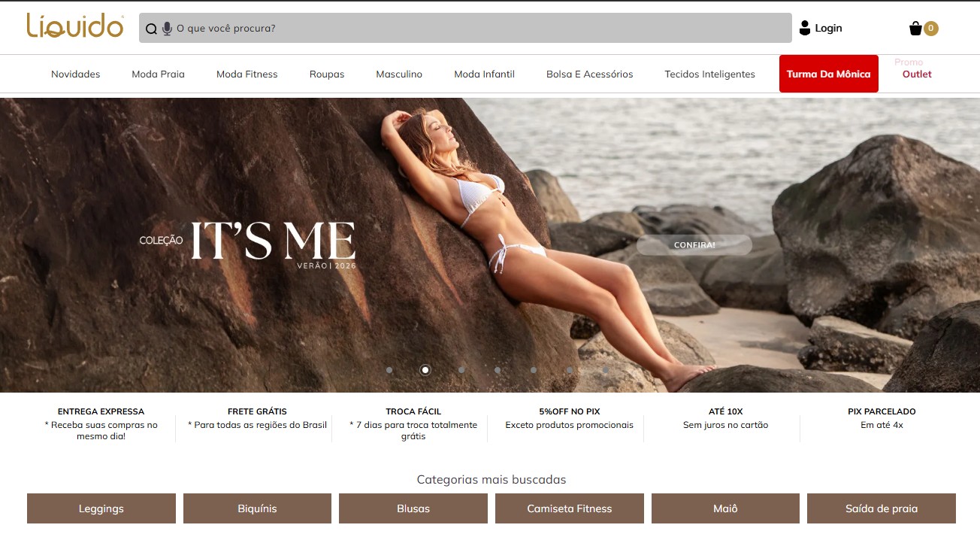Select the fourth carousel slide dot
This screenshot has height=534, width=980.
498,370
